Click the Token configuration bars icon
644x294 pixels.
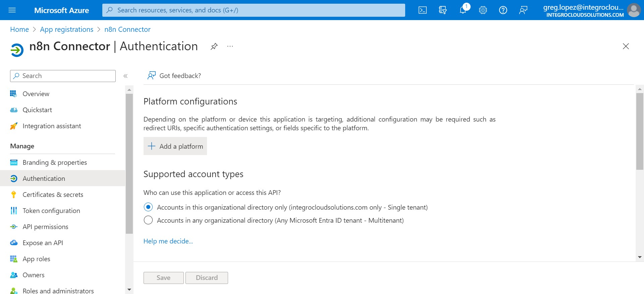pos(14,211)
